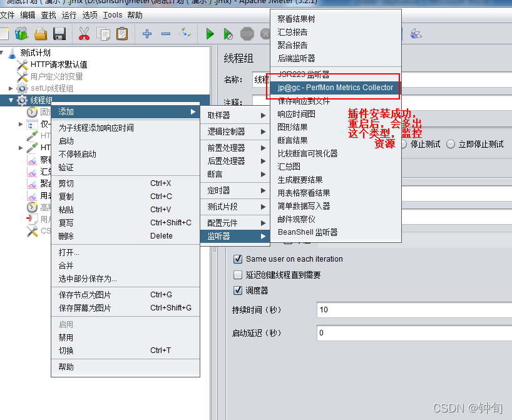Select the HTTP请求默认值 tree item
Image resolution: width=512 pixels, height=420 pixels.
59,64
